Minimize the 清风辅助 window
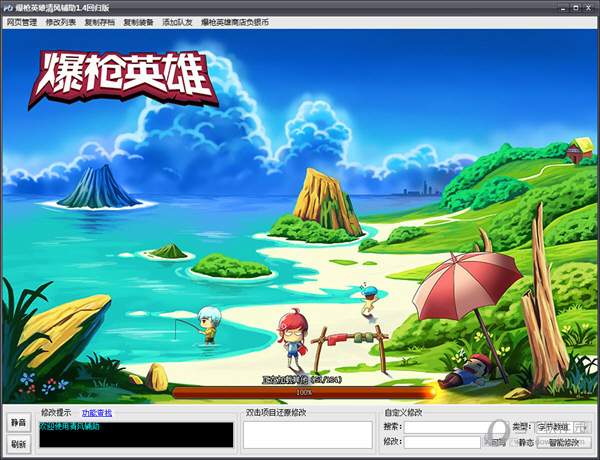600x460 pixels. 563,7
